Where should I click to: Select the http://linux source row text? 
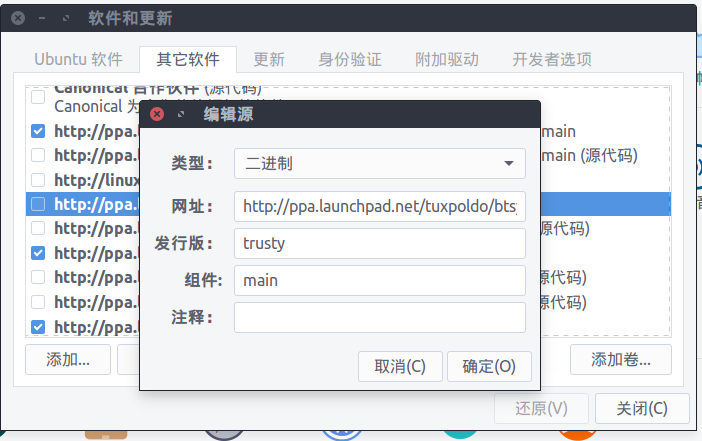(x=96, y=180)
